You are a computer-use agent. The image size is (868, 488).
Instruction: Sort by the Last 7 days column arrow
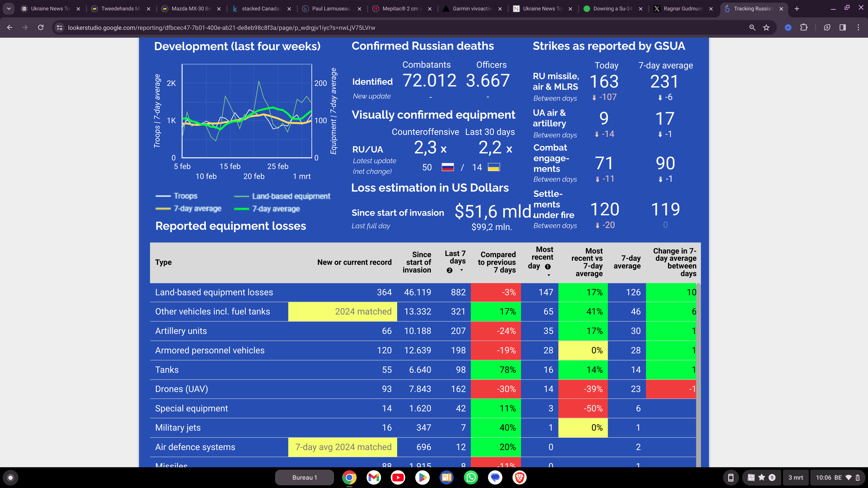tap(462, 270)
